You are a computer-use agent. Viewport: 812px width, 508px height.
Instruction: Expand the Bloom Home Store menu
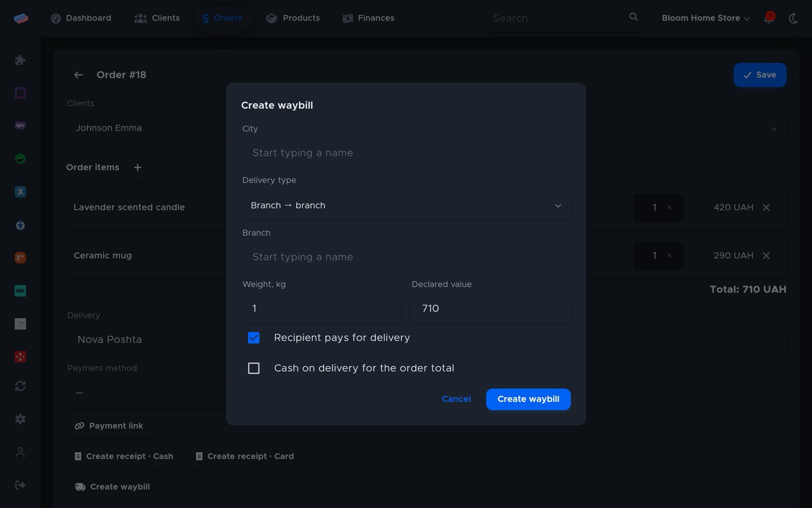[705, 18]
